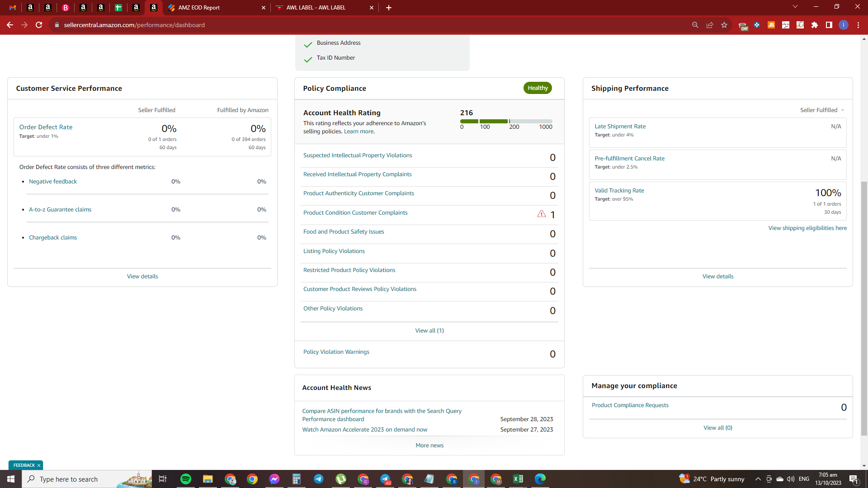Open tab search chevron in title bar

795,7
